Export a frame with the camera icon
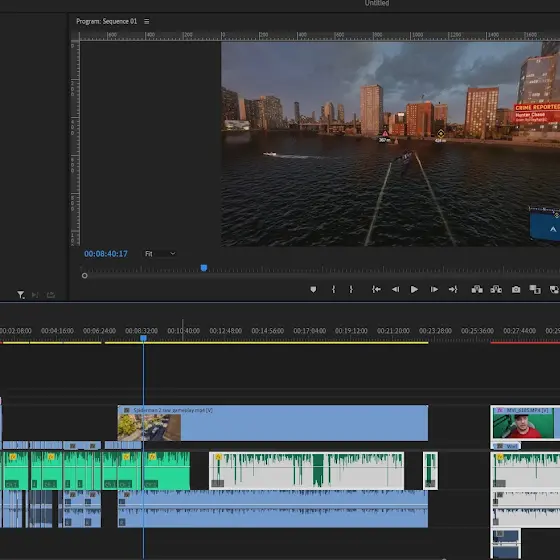560x560 pixels. pos(516,289)
